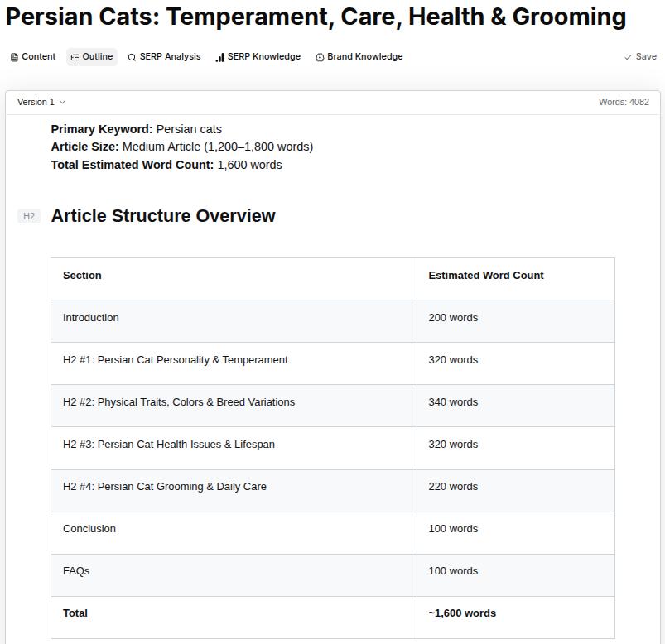Switch to the Brand Knowledge tab

coord(359,56)
